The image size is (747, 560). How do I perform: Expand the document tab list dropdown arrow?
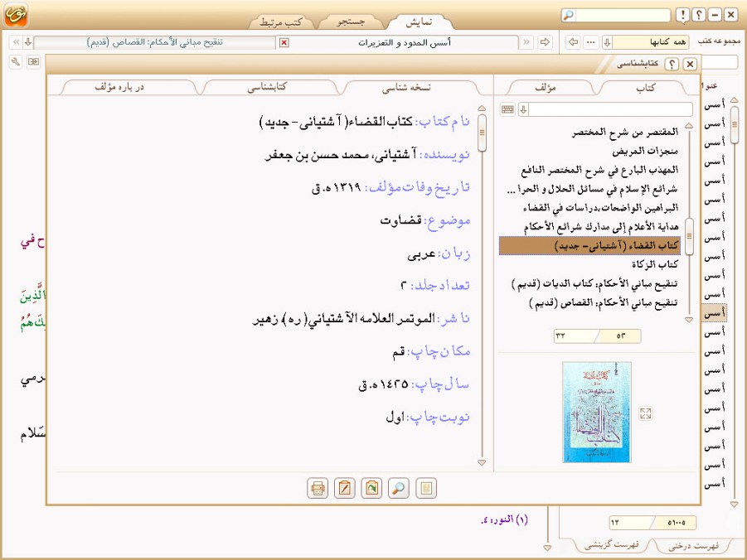click(x=27, y=42)
